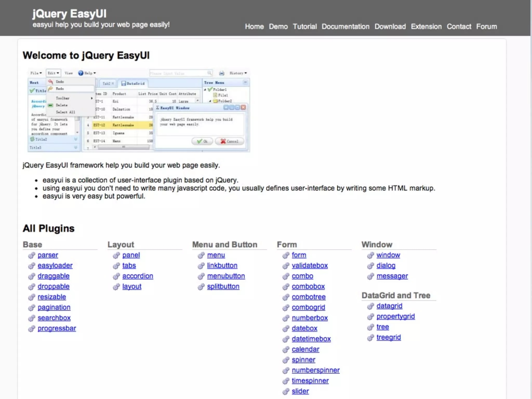Click the 'DataGrid and Tree' category heading
Screen dimensions: 532x399
click(x=396, y=295)
